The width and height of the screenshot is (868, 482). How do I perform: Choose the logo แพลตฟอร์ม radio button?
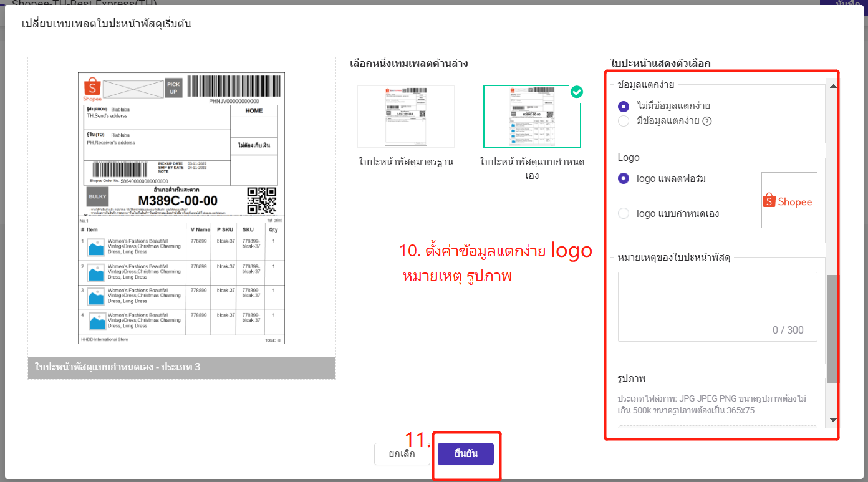[624, 178]
